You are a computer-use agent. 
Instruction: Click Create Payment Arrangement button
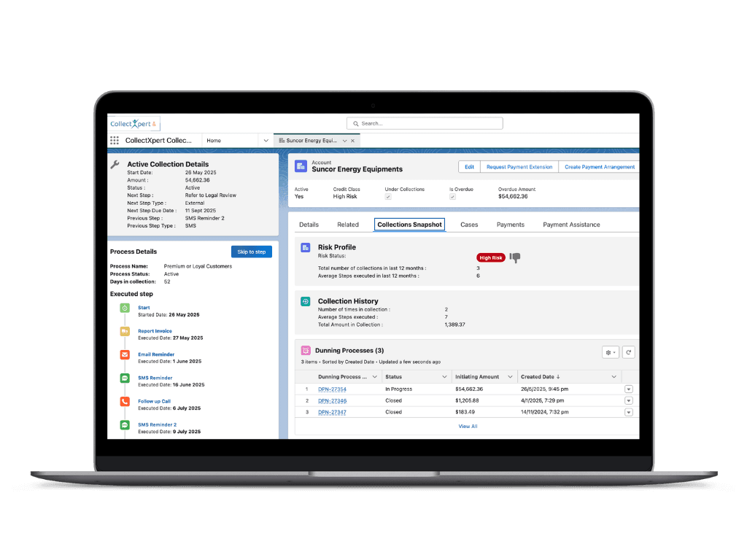pos(600,167)
